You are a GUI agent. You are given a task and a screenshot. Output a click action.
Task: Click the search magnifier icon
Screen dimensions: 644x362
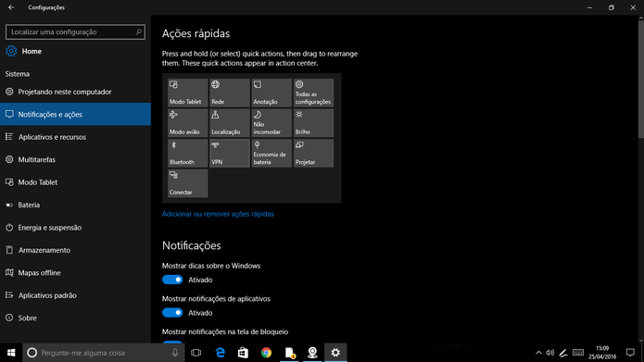(x=139, y=31)
